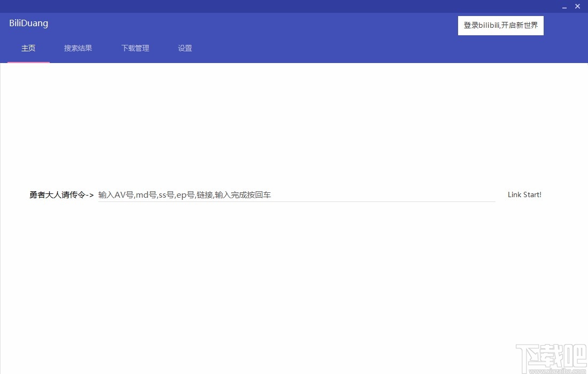Click the 登录bilibili,开启新世界 button
This screenshot has width=588, height=374.
pyautogui.click(x=500, y=25)
